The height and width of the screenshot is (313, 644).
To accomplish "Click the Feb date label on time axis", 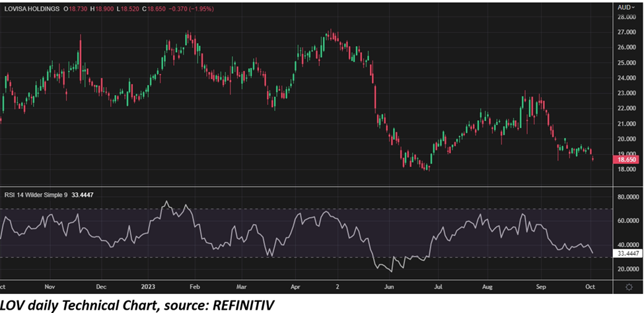I will pyautogui.click(x=195, y=287).
